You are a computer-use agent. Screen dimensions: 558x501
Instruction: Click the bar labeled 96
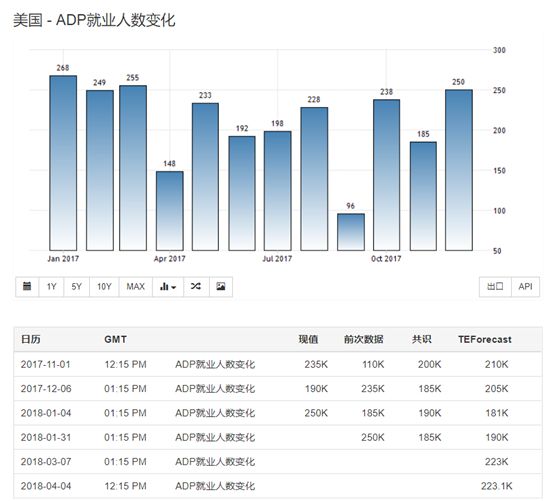tap(351, 232)
